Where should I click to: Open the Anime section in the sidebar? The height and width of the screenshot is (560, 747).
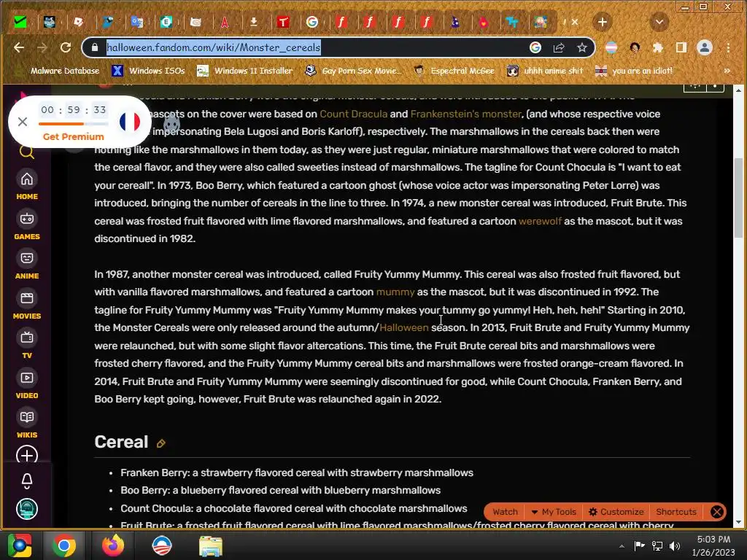(x=27, y=264)
